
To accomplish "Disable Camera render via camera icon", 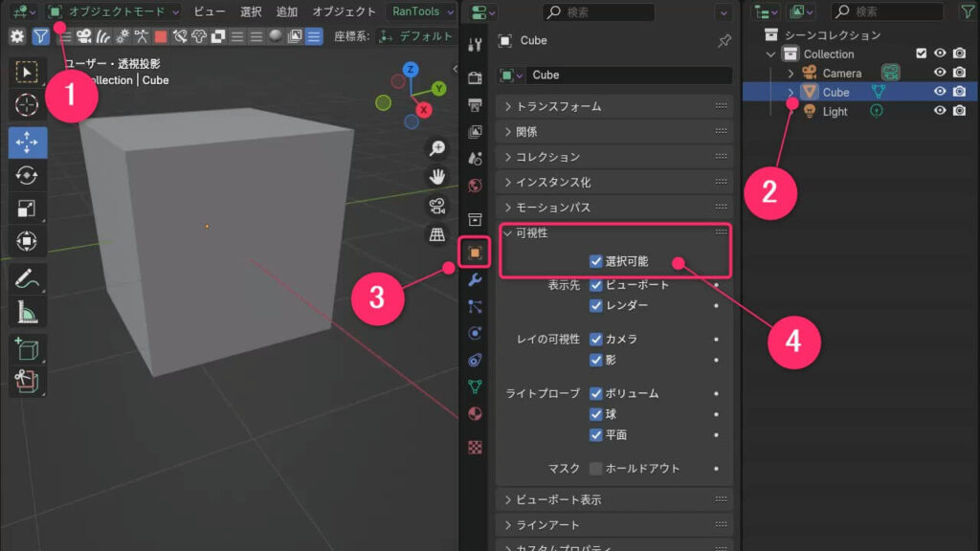I will (x=959, y=73).
